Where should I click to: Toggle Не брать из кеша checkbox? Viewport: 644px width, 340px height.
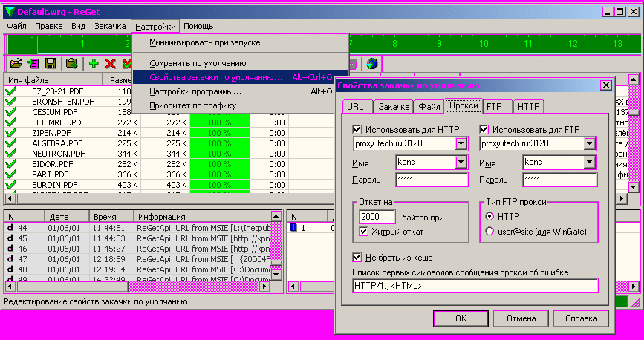pos(357,258)
